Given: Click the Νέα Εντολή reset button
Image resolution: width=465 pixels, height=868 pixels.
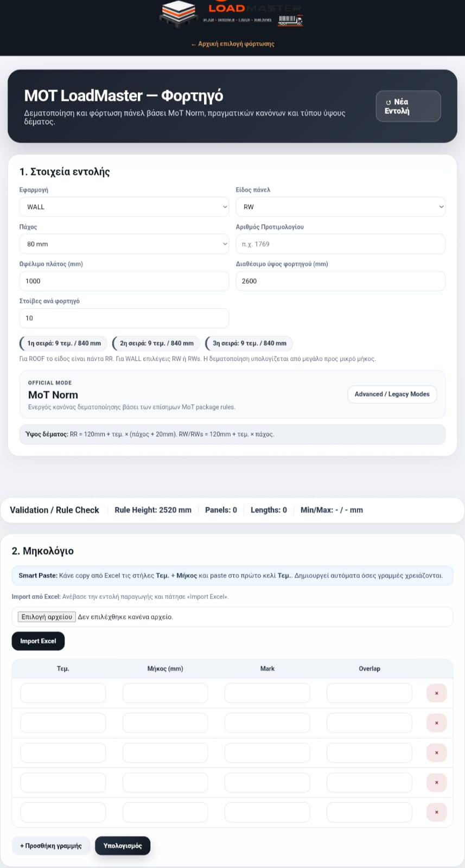Looking at the screenshot, I should coord(408,106).
